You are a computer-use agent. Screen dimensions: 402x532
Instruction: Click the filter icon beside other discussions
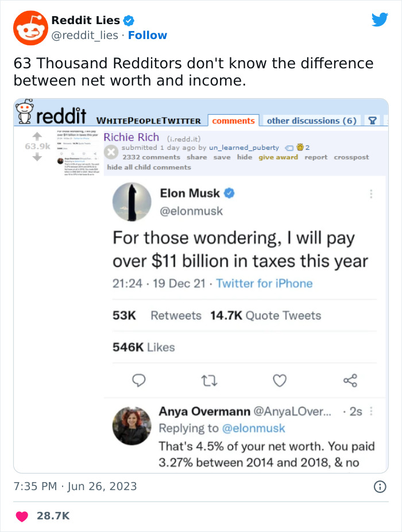click(x=372, y=121)
